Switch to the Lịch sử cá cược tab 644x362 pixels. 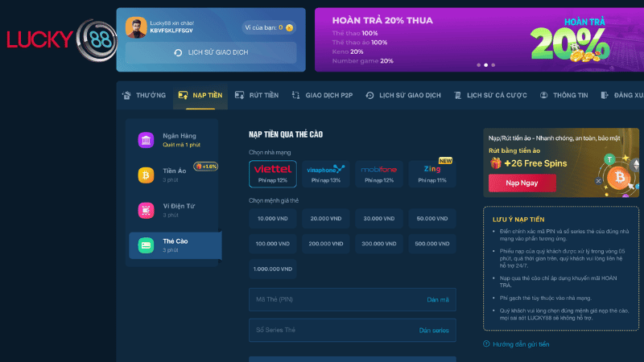[x=490, y=95]
